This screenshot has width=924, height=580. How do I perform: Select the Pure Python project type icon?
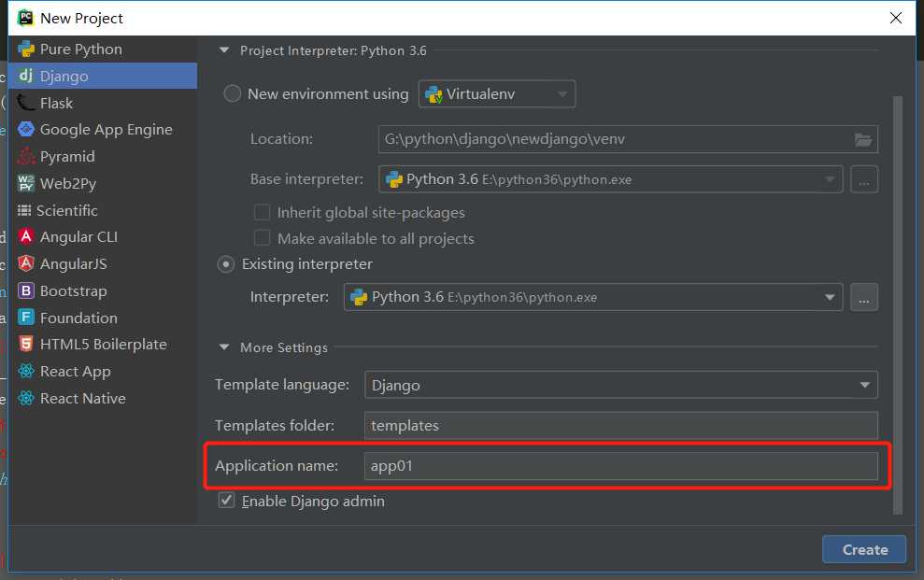26,49
